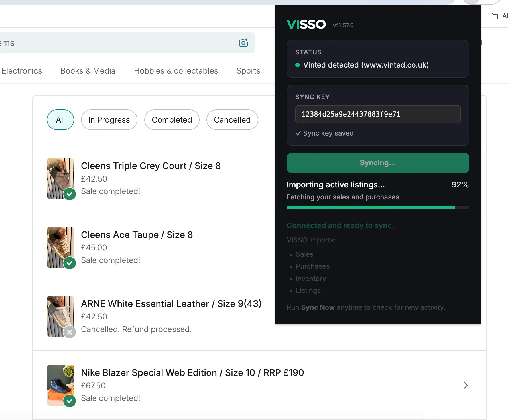Screen dimensions: 508x420
Task: Click the import progress bar
Action: [378, 207]
